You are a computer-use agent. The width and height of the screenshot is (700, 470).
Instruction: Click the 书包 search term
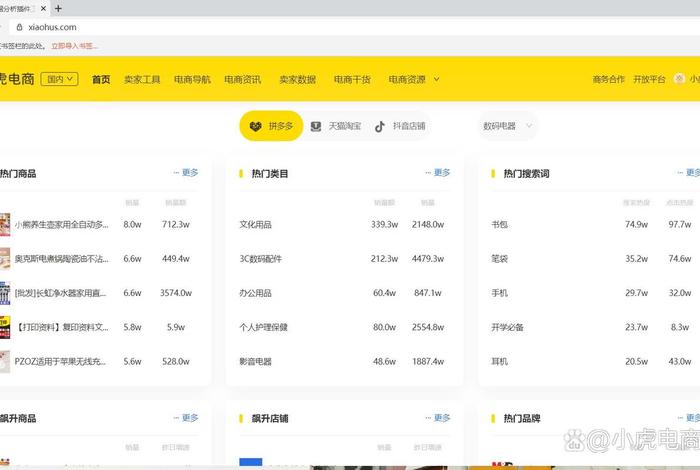coord(500,225)
